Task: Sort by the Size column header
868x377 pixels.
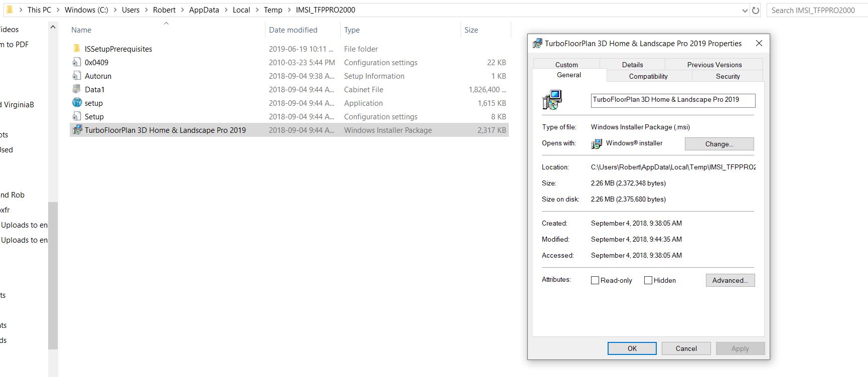Action: tap(471, 30)
